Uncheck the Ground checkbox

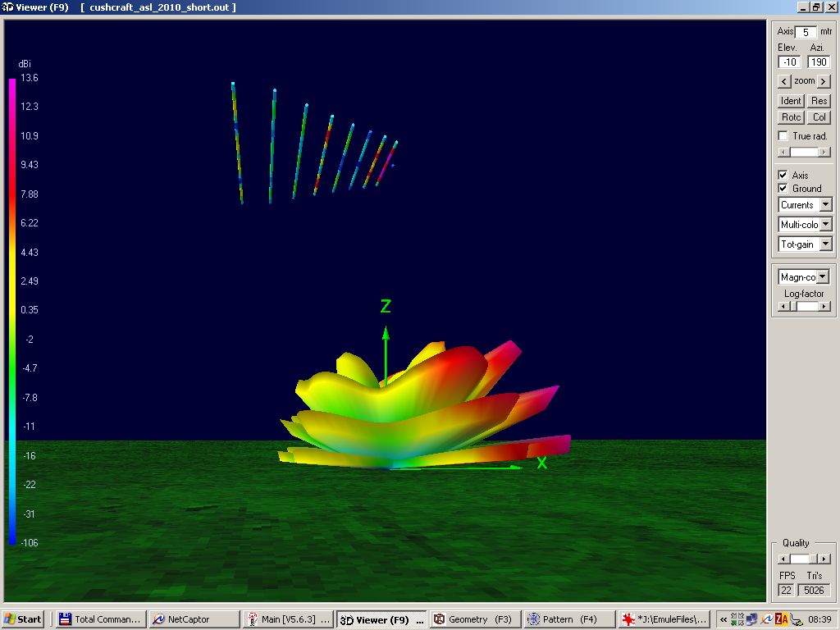(783, 189)
